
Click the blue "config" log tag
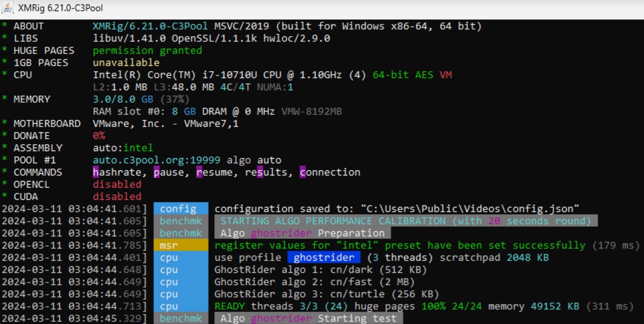[181, 209]
